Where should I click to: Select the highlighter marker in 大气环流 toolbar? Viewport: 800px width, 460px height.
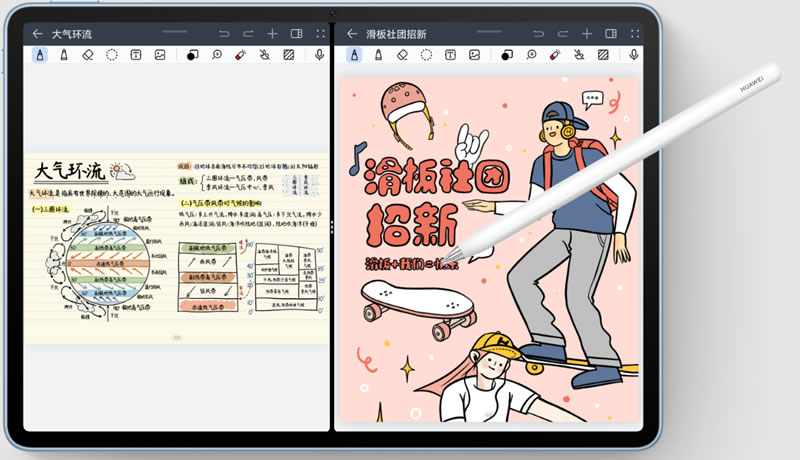pos(64,55)
